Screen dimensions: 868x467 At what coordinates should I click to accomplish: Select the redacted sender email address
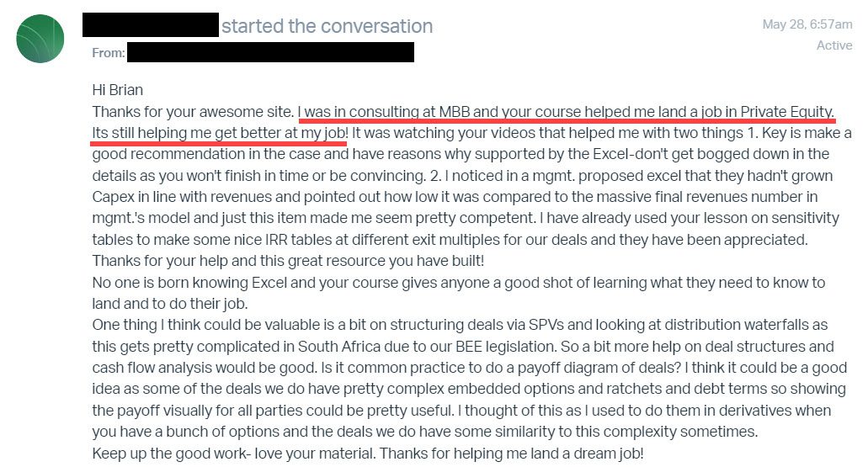(x=271, y=52)
